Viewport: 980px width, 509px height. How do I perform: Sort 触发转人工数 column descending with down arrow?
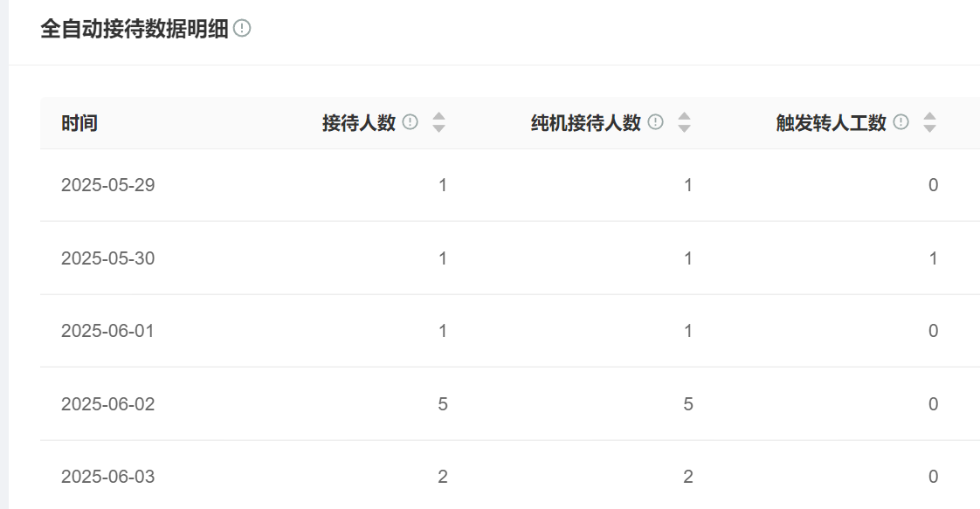(x=930, y=128)
